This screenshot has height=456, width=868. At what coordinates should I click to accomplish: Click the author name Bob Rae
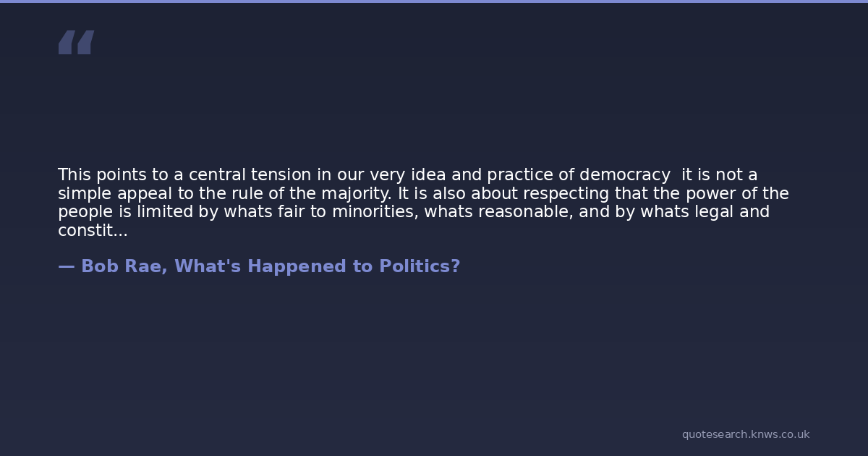point(124,266)
